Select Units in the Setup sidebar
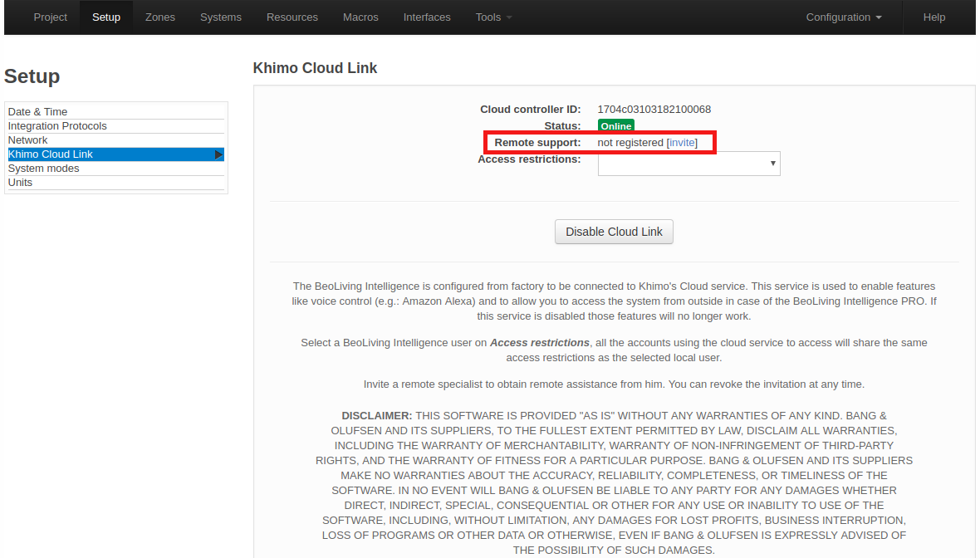The height and width of the screenshot is (558, 980). [x=21, y=183]
